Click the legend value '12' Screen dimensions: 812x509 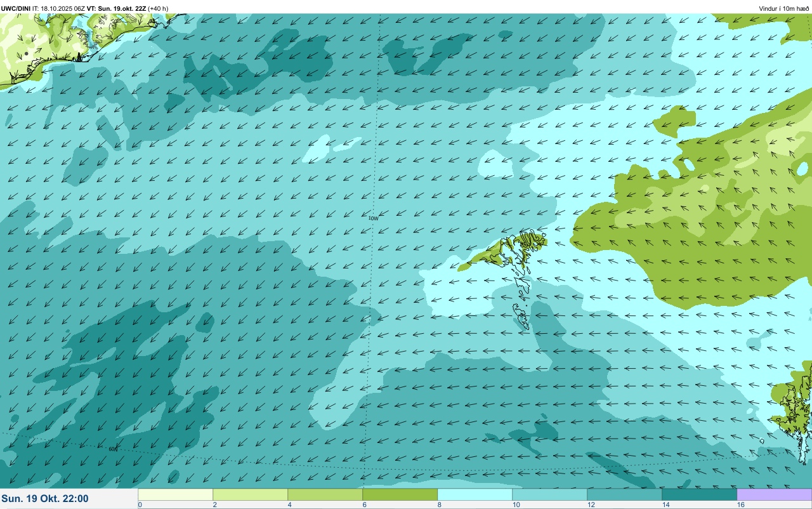591,505
